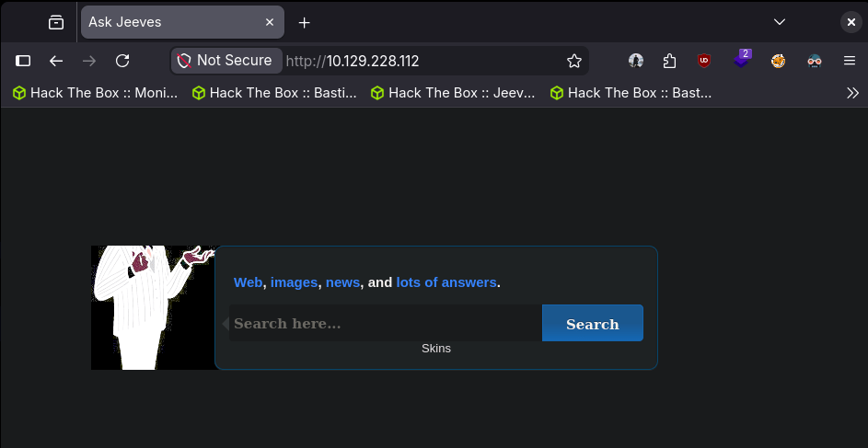Click the profile avatar icon in toolbar
The height and width of the screenshot is (448, 868).
(635, 61)
